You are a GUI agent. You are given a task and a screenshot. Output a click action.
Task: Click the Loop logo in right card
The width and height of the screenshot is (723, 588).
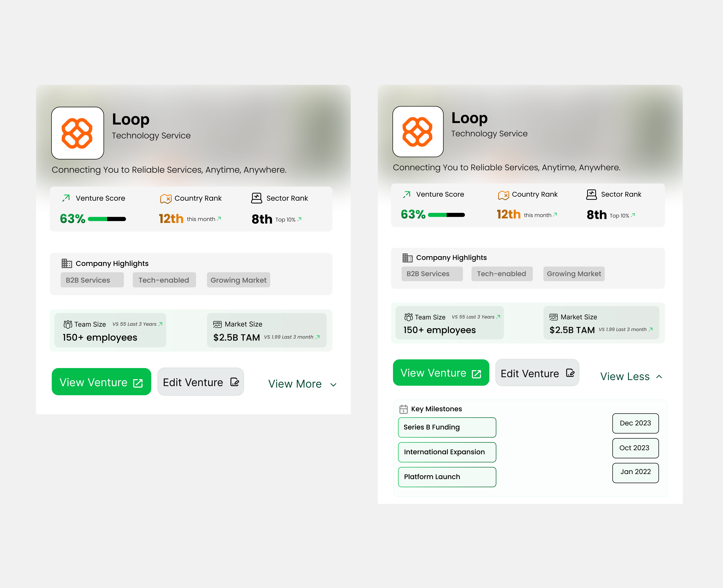(418, 131)
